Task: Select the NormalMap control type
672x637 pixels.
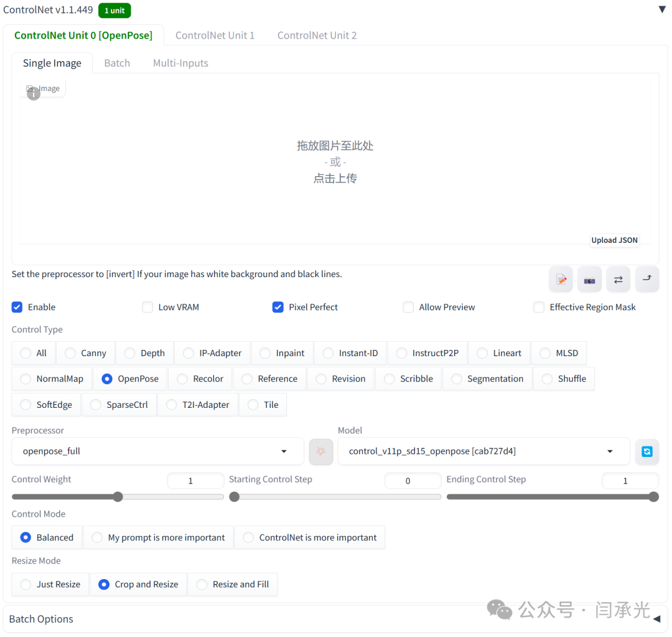Action: (52, 379)
